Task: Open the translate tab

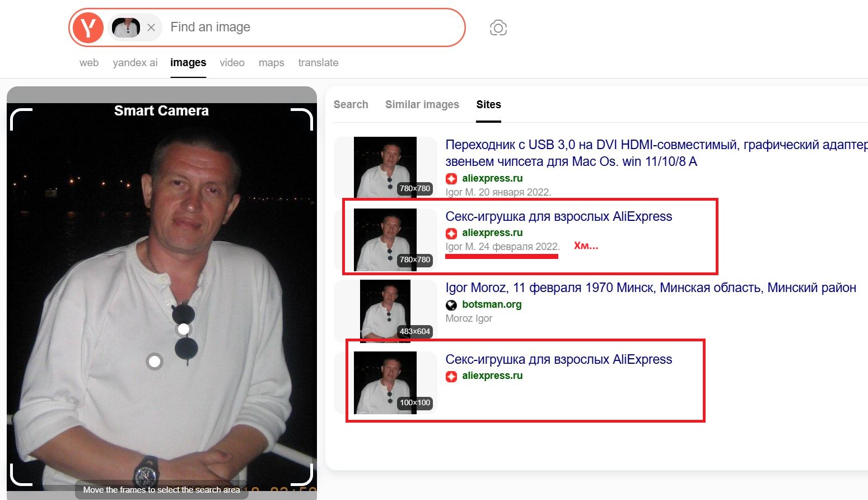Action: click(318, 63)
